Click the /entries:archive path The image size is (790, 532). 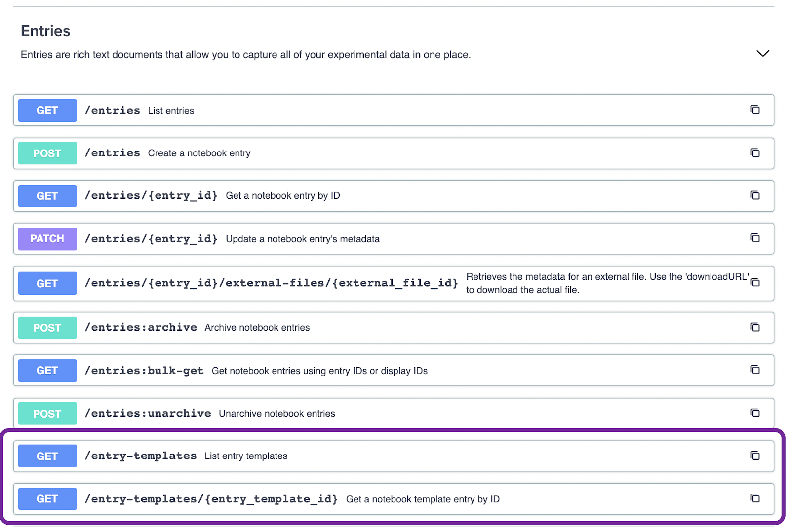[141, 327]
